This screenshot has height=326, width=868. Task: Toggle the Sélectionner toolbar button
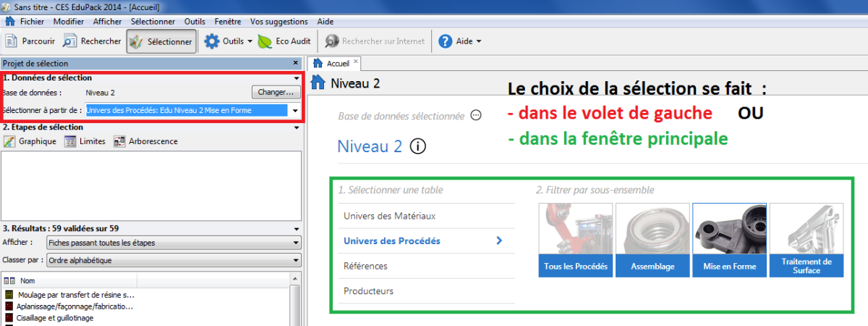[161, 41]
